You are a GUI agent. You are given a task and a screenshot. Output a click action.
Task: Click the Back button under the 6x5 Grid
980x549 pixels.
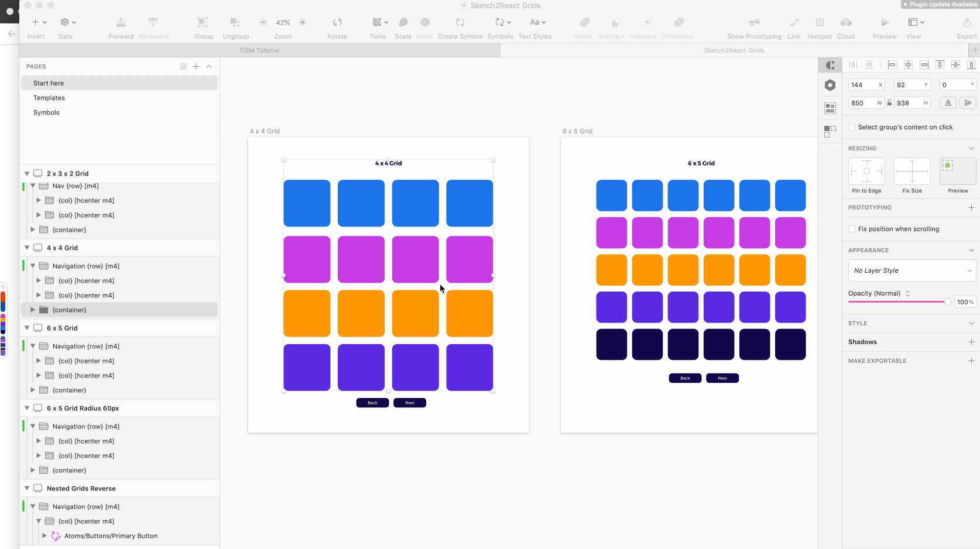coord(685,378)
